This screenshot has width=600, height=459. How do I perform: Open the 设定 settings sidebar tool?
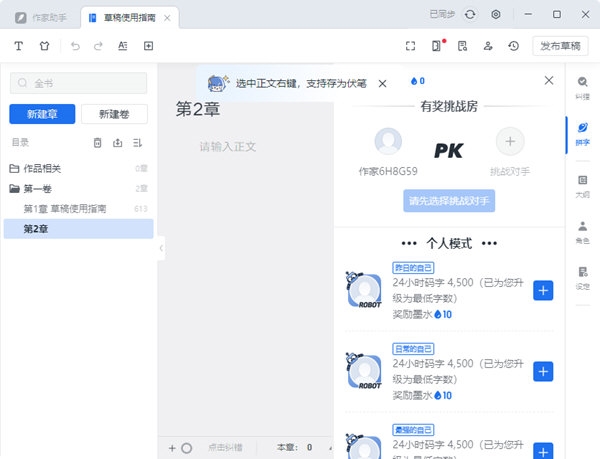[582, 278]
